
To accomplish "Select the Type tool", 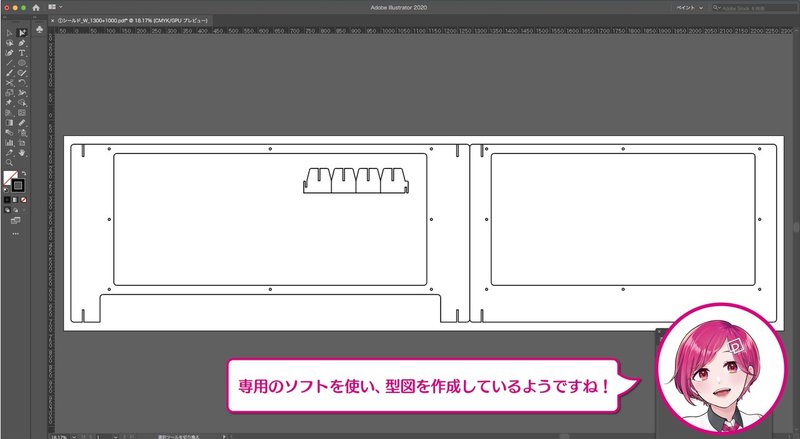I will point(22,53).
